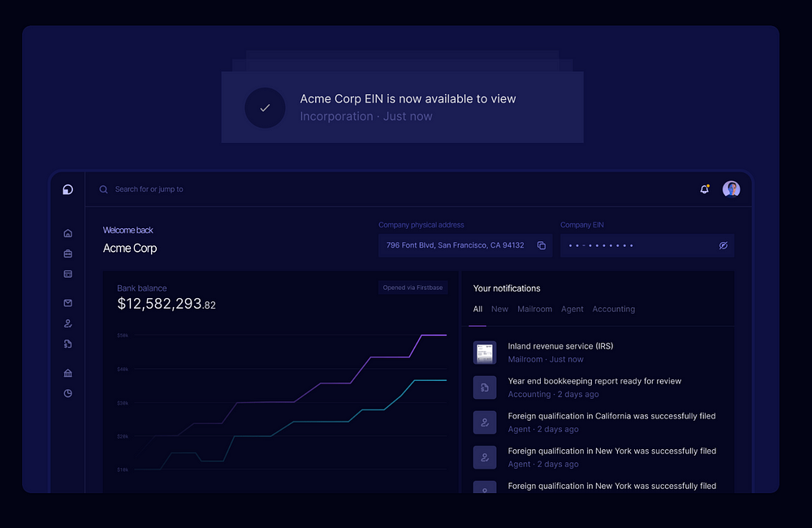Image resolution: width=812 pixels, height=528 pixels.
Task: Open the Agent person icon in the sidebar
Action: click(x=68, y=323)
